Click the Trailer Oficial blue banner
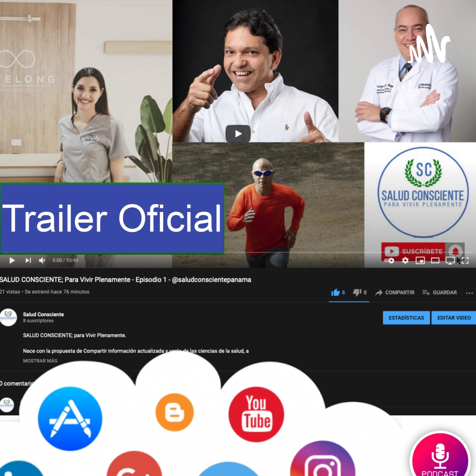The width and height of the screenshot is (476, 476). [112, 218]
